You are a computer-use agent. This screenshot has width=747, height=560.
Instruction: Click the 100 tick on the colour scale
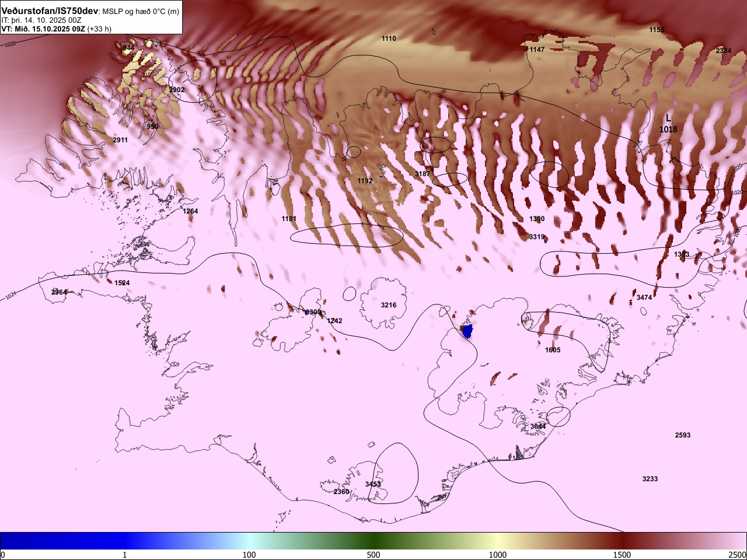[249, 554]
